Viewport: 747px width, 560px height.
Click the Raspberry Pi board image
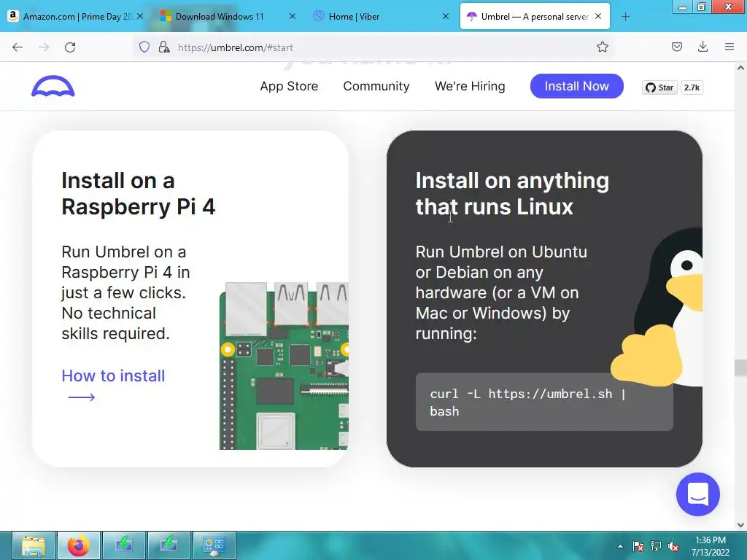(284, 366)
